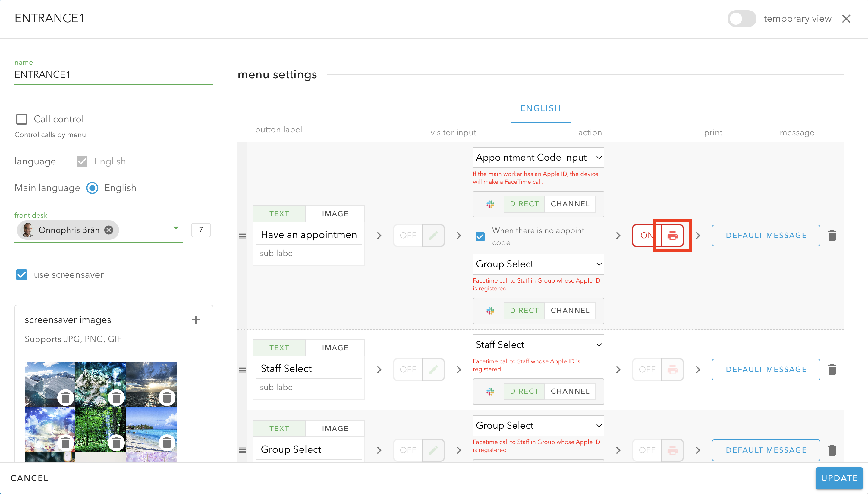Choose CHANNEL under the appointment row's Group Select
Image resolution: width=868 pixels, height=494 pixels.
tap(570, 311)
